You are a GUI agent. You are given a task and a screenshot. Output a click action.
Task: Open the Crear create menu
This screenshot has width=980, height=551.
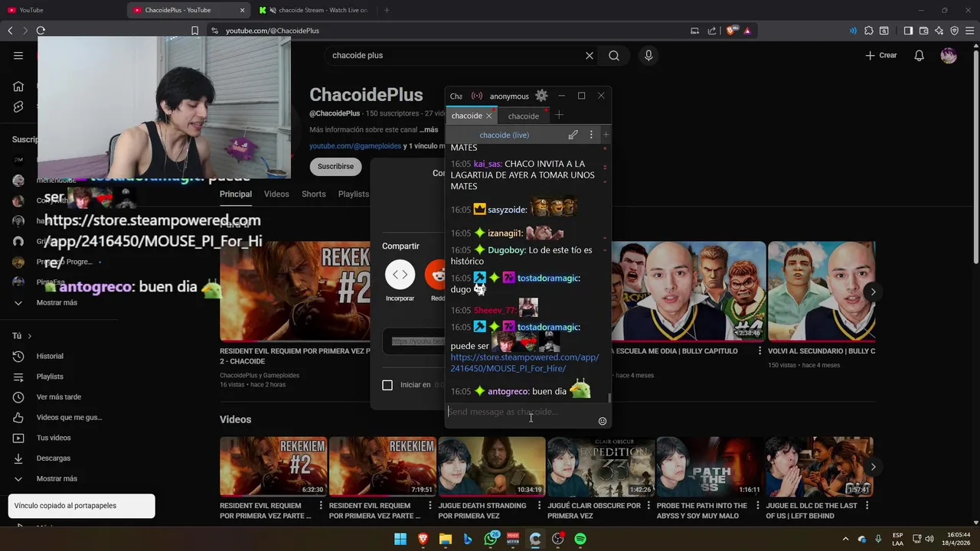coord(880,55)
